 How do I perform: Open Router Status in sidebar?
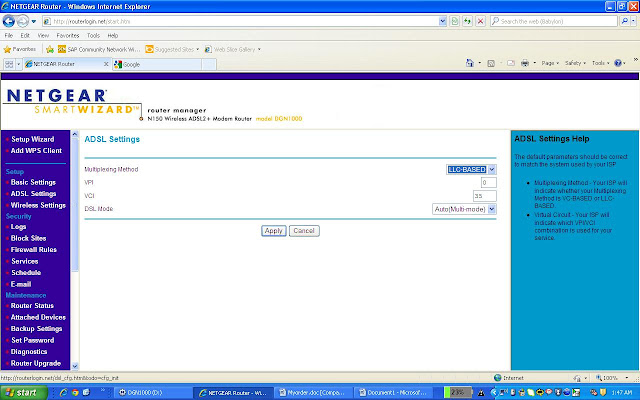click(32, 306)
